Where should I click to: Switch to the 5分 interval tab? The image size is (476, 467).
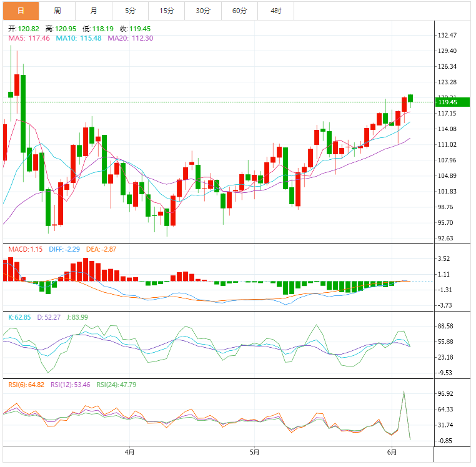point(130,11)
